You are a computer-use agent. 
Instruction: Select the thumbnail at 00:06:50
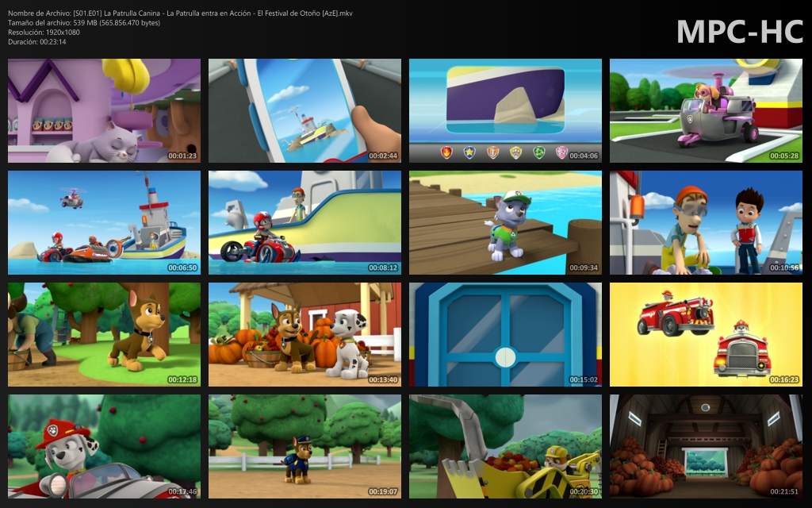[x=104, y=222]
